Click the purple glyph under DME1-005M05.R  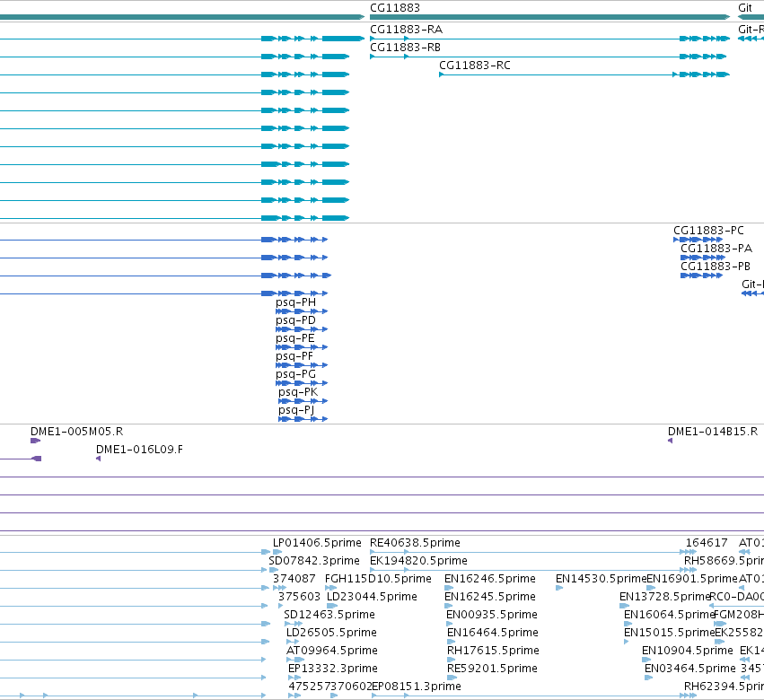pyautogui.click(x=35, y=441)
